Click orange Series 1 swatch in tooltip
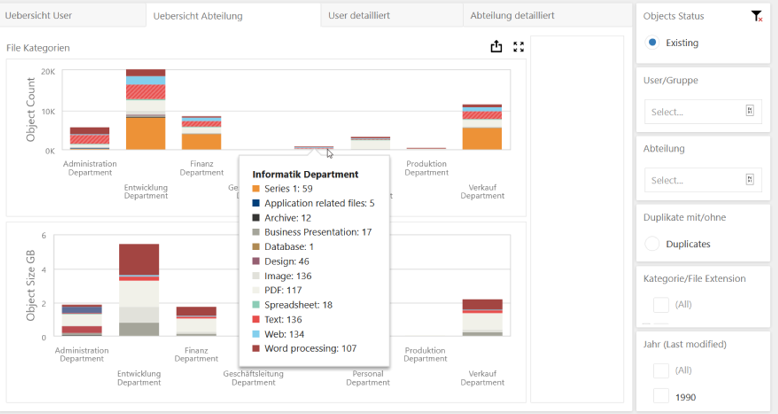 pyautogui.click(x=256, y=188)
